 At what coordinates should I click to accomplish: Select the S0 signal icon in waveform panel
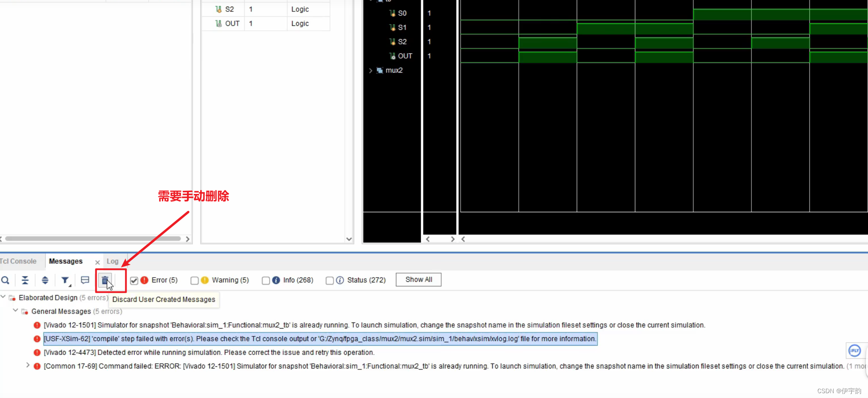tap(392, 13)
